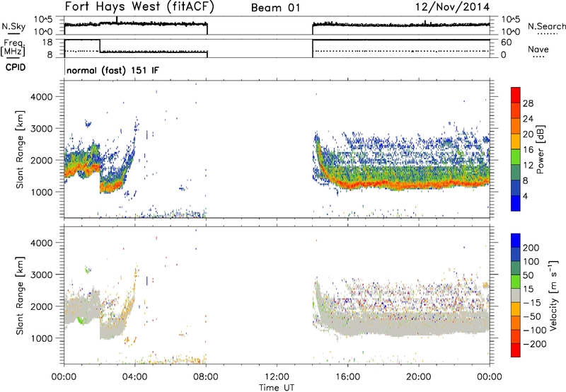
Task: Click the 'CPID' label
Action: pyautogui.click(x=16, y=67)
